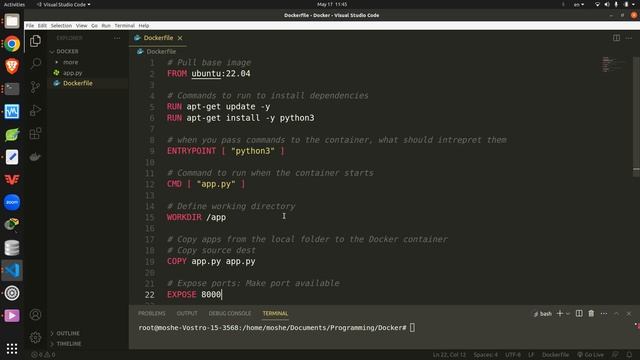Open terminal panel more actions ellipsis
This screenshot has height=360, width=640.
604,313
